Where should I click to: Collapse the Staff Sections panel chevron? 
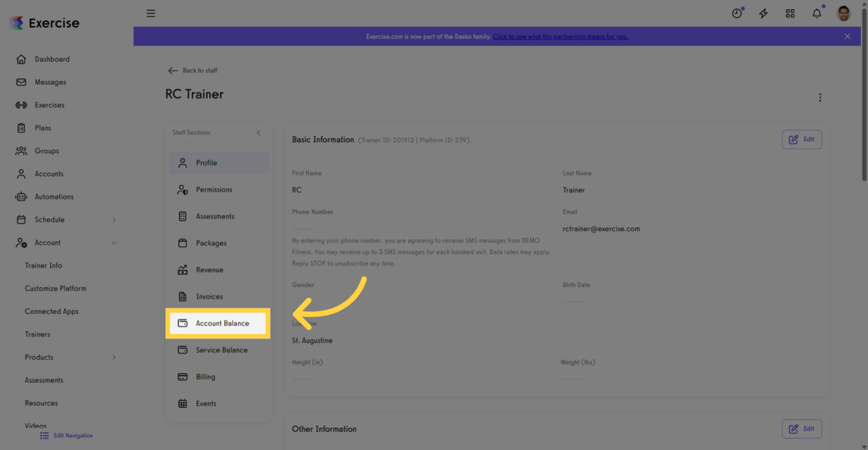click(x=258, y=133)
